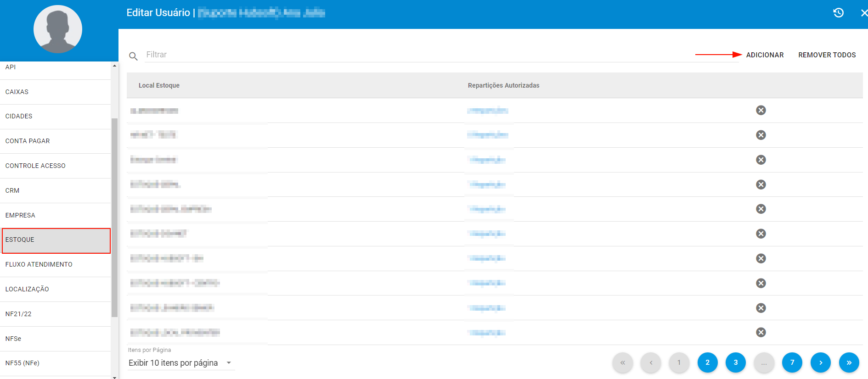This screenshot has height=379, width=868.
Task: Select the CIDADES menu item
Action: [x=56, y=117]
